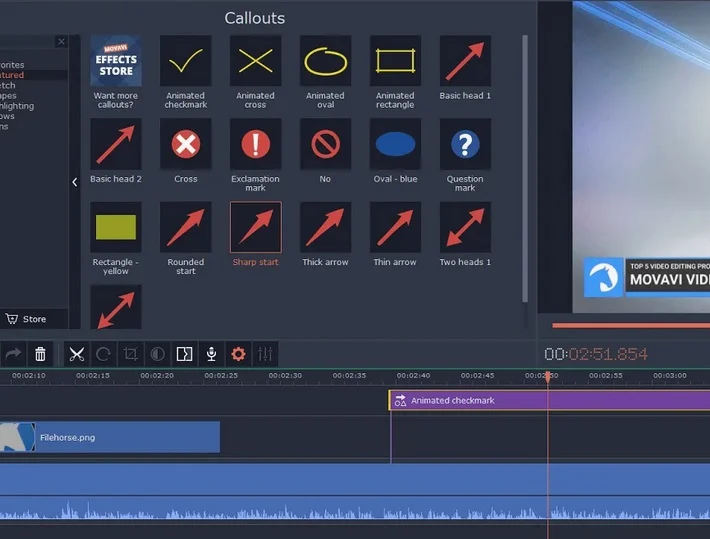This screenshot has height=539, width=710.
Task: Click the scissors Split tool
Action: pos(77,354)
